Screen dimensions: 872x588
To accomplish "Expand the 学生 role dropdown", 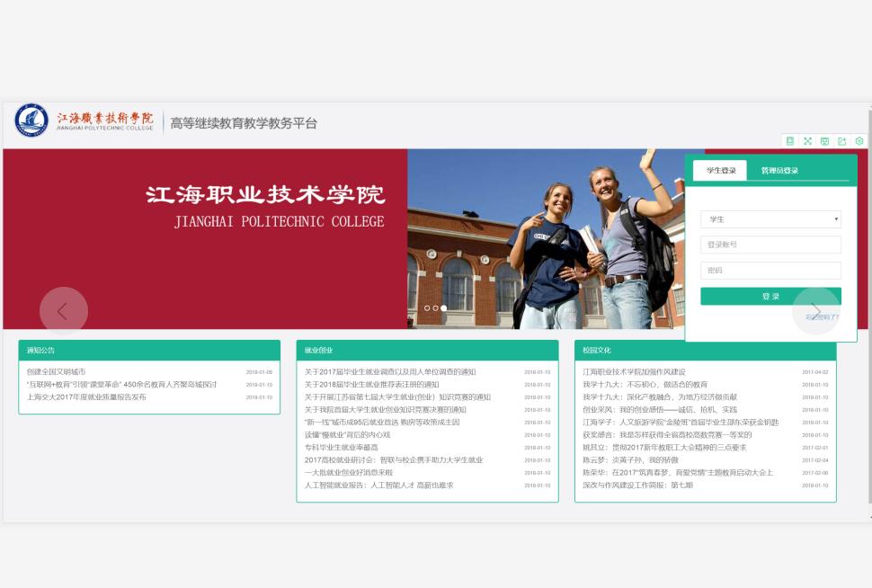I will 770,219.
